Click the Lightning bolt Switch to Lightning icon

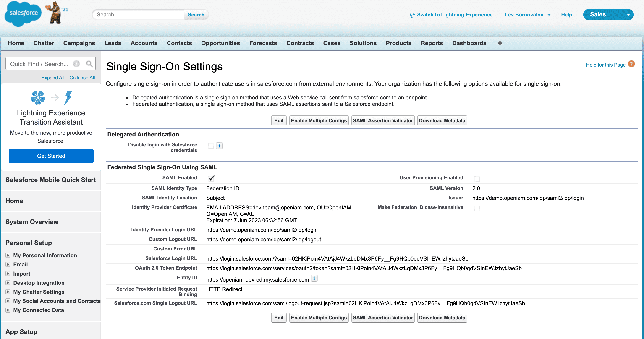[412, 15]
